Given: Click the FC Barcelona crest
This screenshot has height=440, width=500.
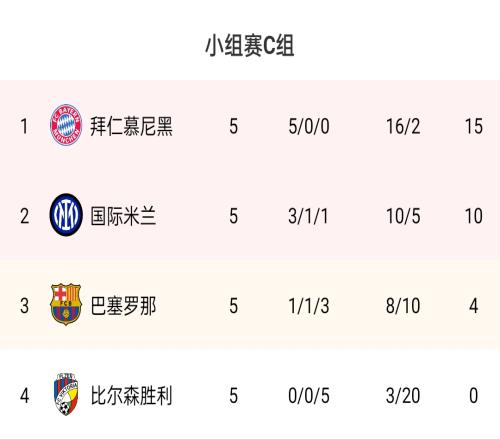Looking at the screenshot, I should pos(66,304).
